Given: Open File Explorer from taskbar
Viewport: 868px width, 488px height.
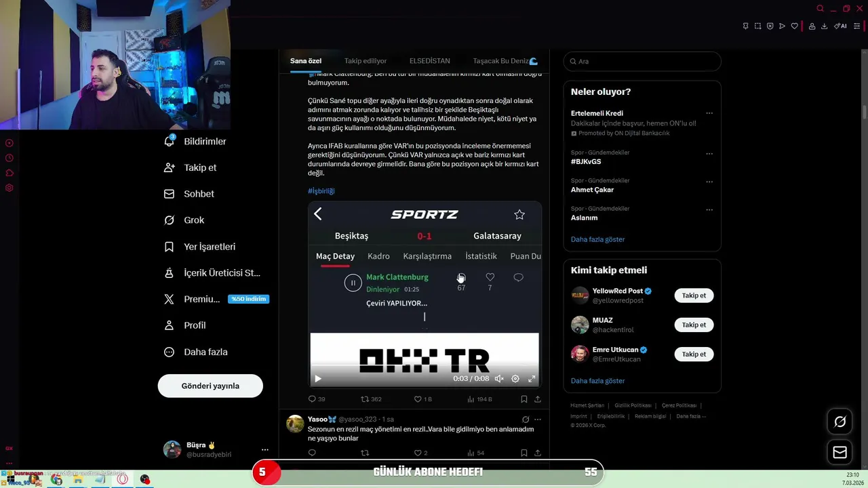Looking at the screenshot, I should [78, 479].
